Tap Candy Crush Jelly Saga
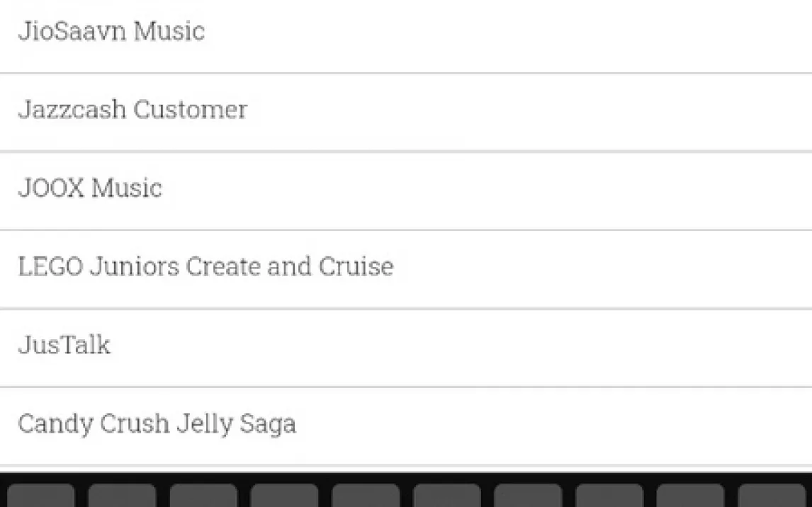The width and height of the screenshot is (812, 507). 157,425
